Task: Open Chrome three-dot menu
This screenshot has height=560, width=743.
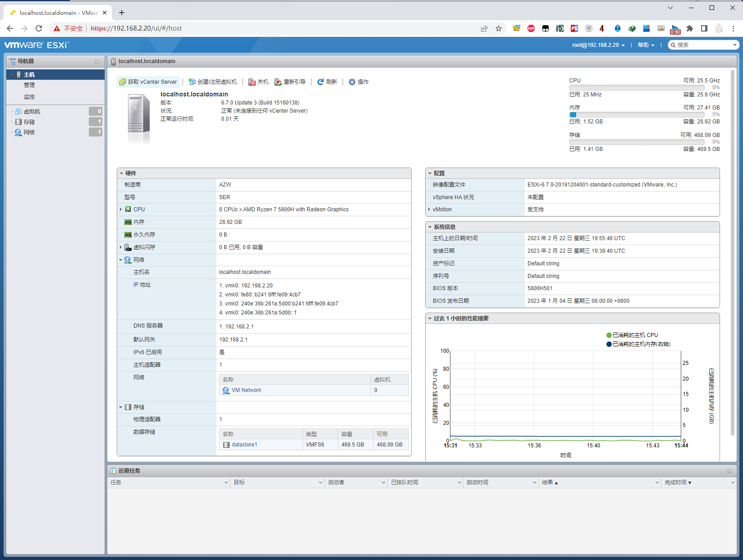Action: 733,28
